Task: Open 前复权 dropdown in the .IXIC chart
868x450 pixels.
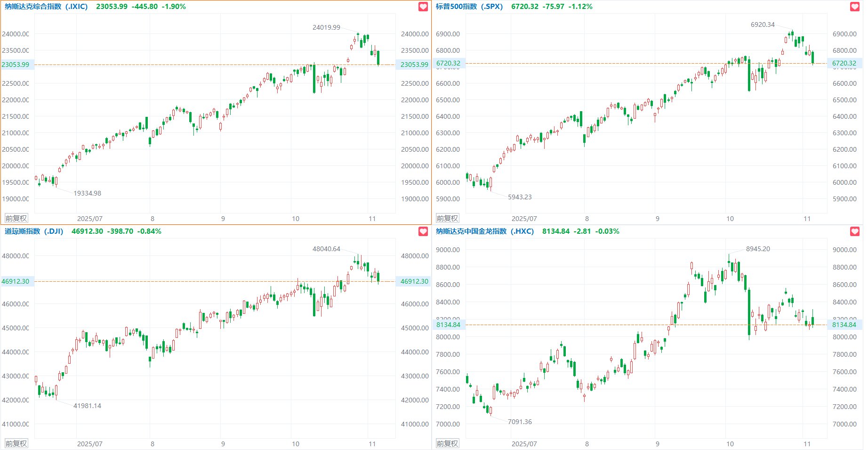Action: [x=16, y=218]
